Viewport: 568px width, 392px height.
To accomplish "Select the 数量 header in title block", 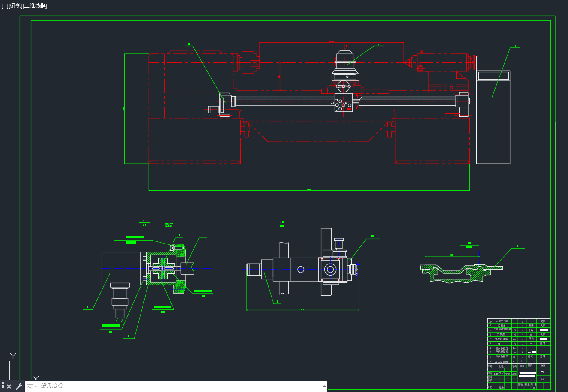I will [522, 366].
